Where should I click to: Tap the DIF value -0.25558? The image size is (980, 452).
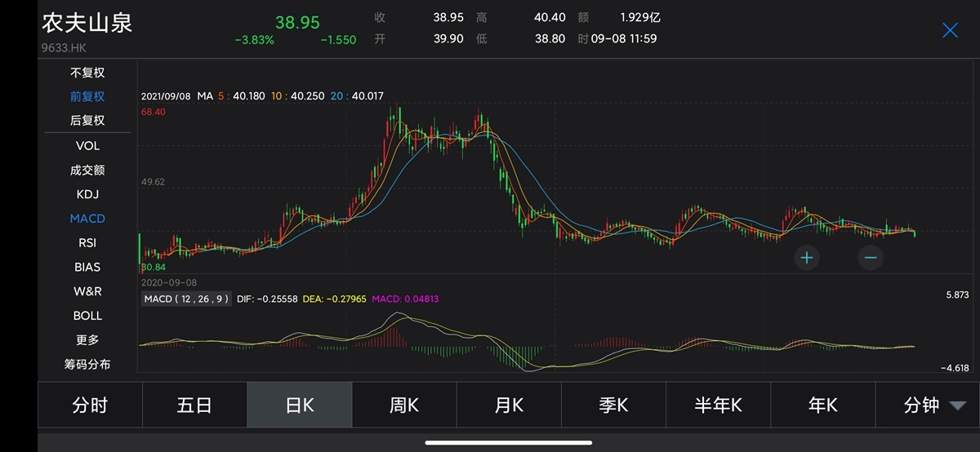pyautogui.click(x=278, y=299)
